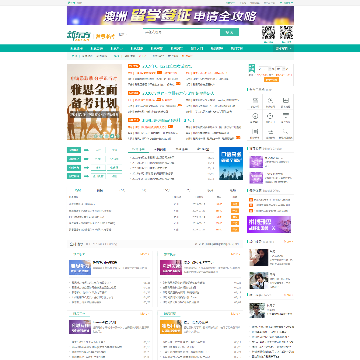Image resolution: width=360 pixels, height=360 pixels.
Task: Open the teacher photo with dark long hair
Action: [259, 257]
